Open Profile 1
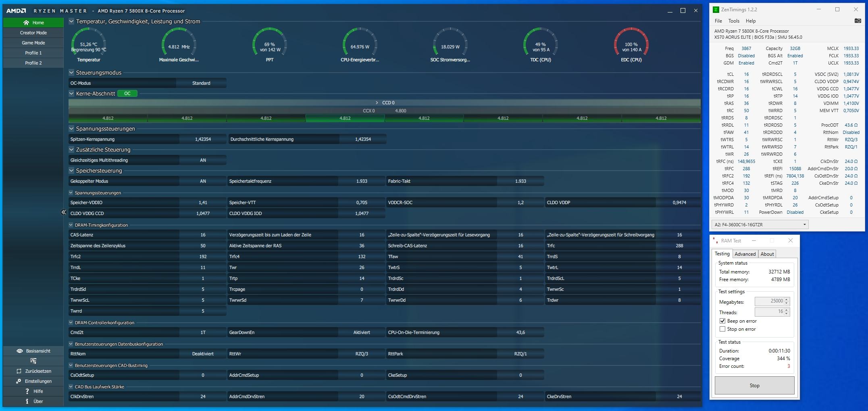The image size is (868, 411). (33, 53)
